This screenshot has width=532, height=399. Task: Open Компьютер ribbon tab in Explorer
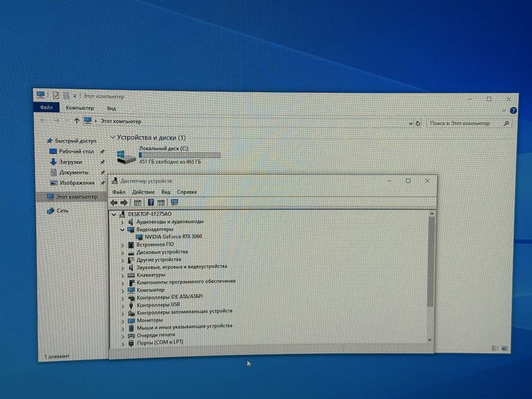[x=80, y=108]
